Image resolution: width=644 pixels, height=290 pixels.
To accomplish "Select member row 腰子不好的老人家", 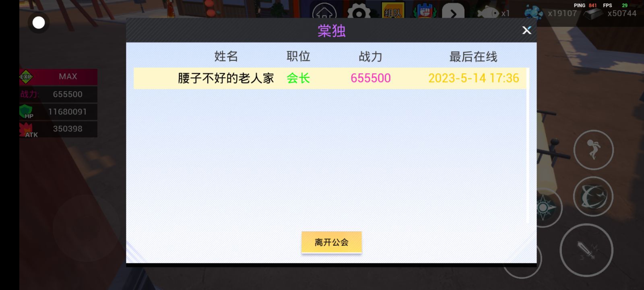I will click(330, 78).
